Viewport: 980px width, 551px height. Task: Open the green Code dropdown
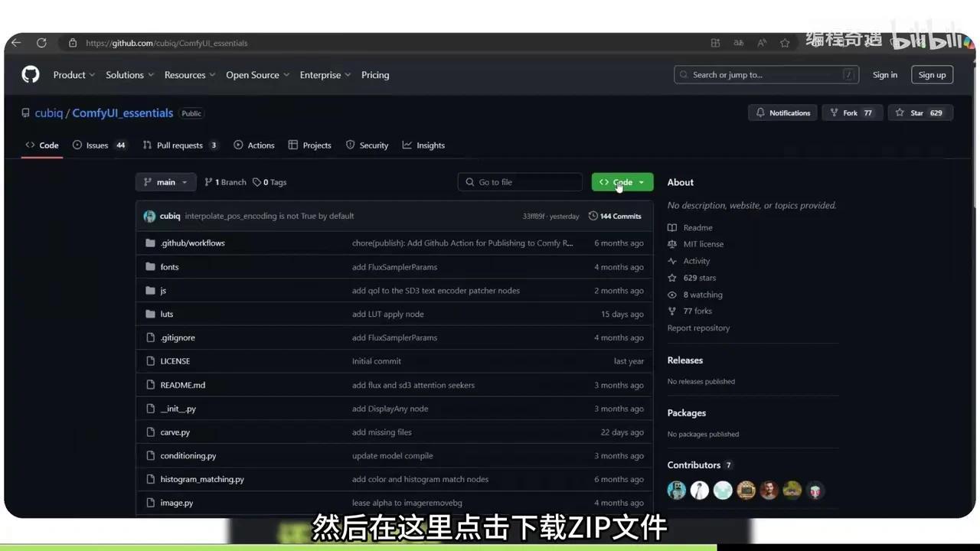[x=621, y=181]
